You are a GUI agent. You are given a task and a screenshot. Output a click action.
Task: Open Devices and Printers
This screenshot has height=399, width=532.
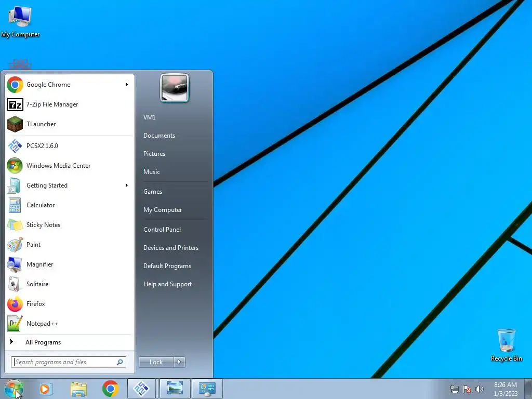[170, 248]
